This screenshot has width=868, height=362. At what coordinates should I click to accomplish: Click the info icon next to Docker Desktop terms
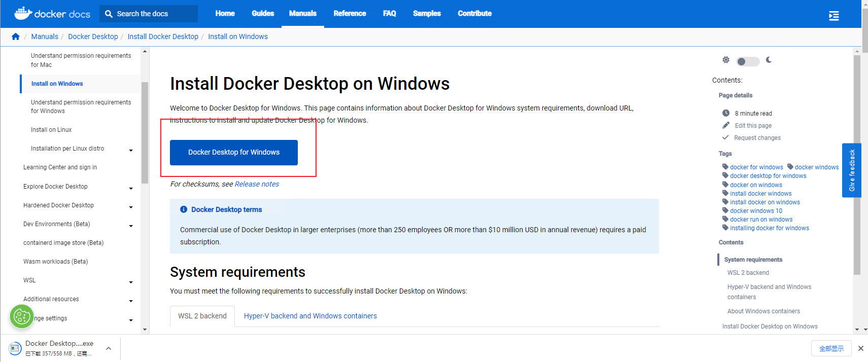coord(184,209)
